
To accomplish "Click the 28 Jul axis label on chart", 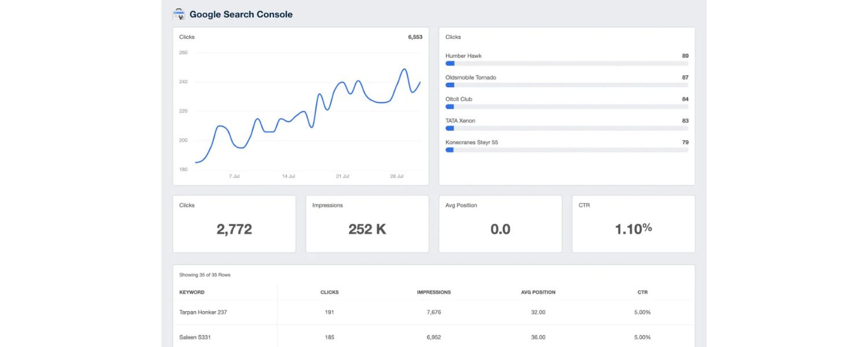I will [397, 176].
